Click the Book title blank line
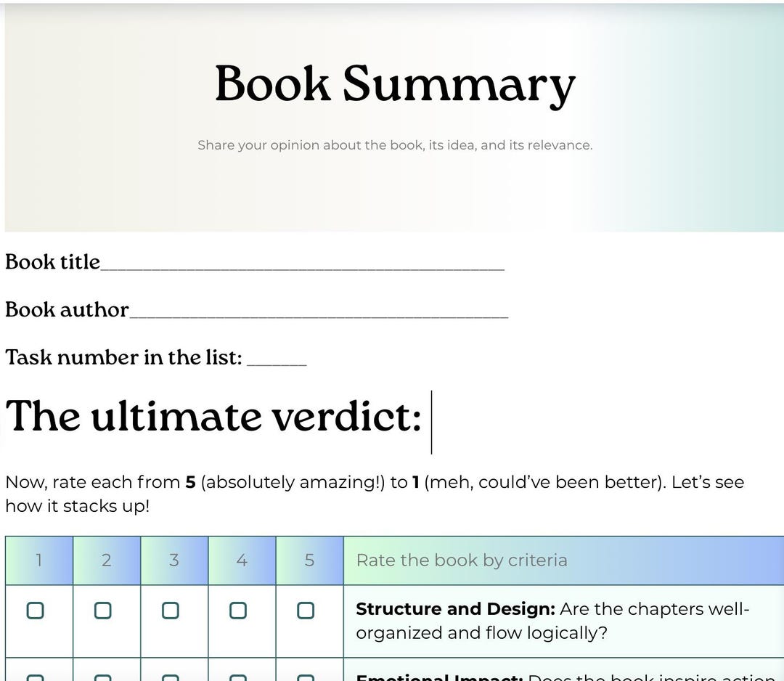Viewport: 784px width, 681px height. click(x=305, y=265)
